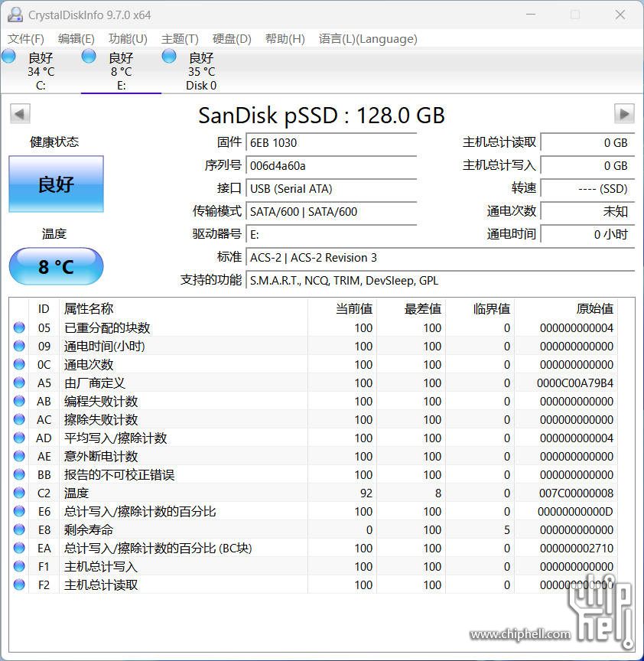The width and height of the screenshot is (644, 661).
Task: Click the 最差值 column header
Action: 411,308
